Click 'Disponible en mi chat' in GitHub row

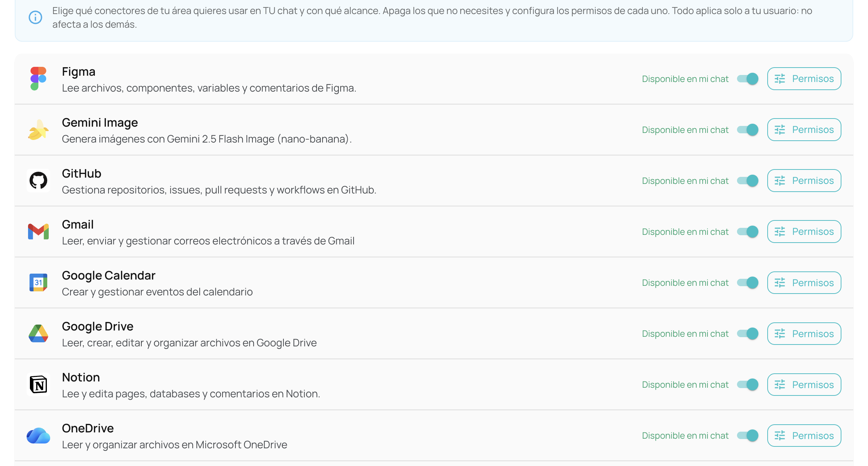(685, 181)
